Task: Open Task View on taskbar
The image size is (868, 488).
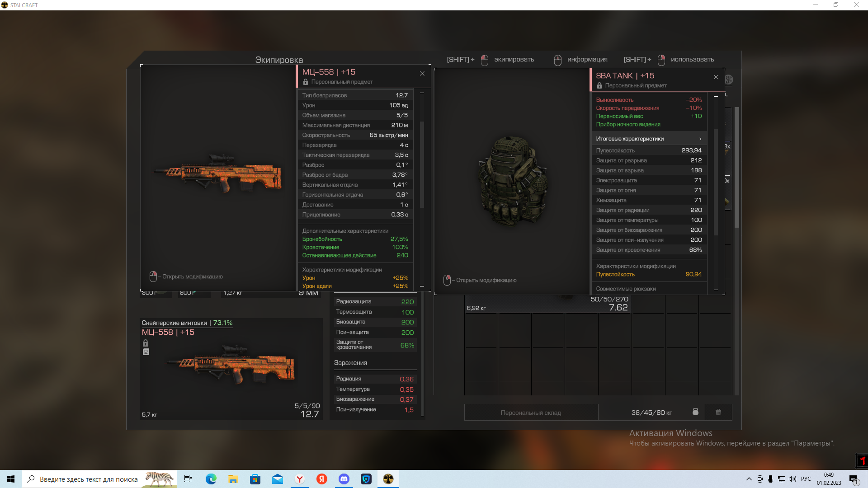Action: tap(188, 479)
